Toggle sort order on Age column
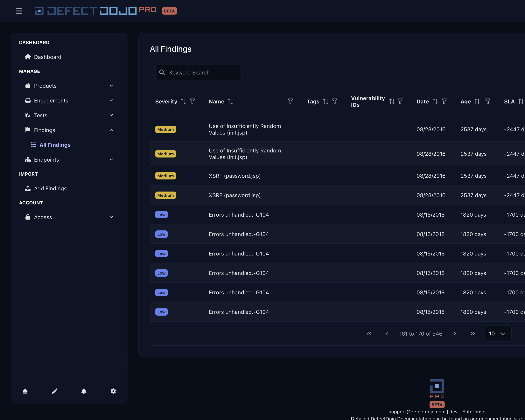The width and height of the screenshot is (525, 420). 477,101
